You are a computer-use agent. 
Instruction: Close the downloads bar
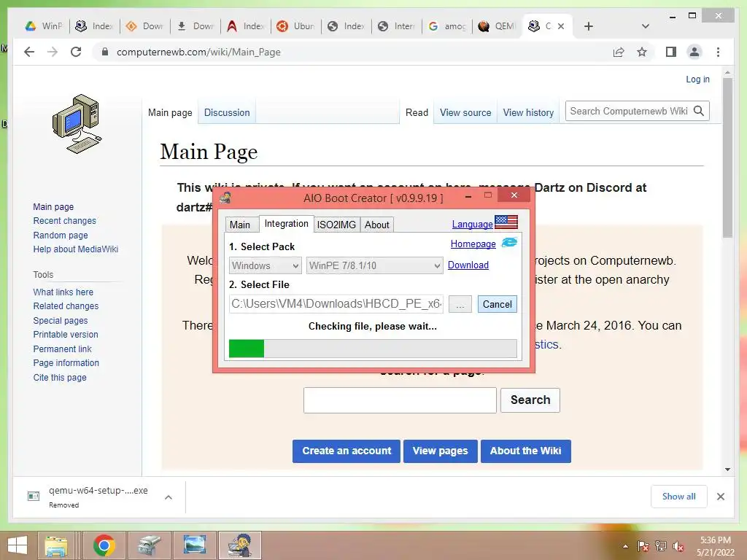[720, 497]
